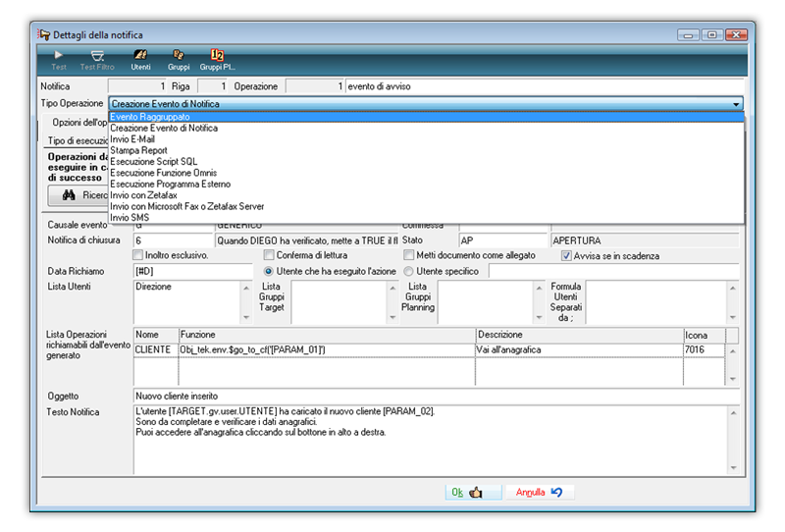Screen dimensions: 785x532
Task: Collapse the Tipo Operazione dropdown arrow
Action: pos(736,104)
